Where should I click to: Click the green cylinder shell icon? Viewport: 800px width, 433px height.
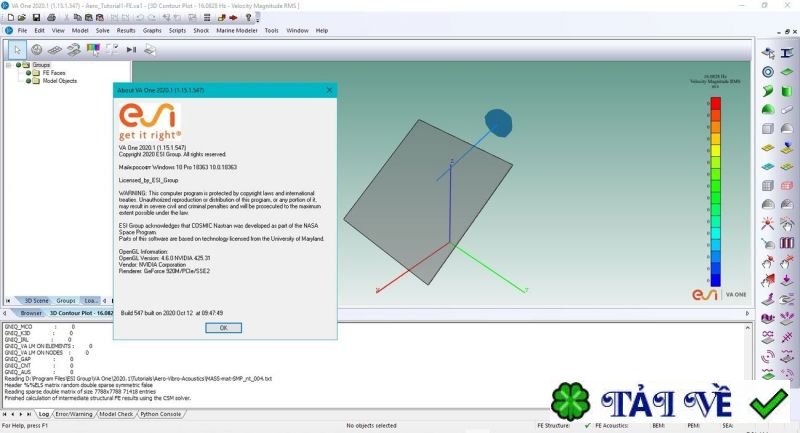pyautogui.click(x=787, y=91)
